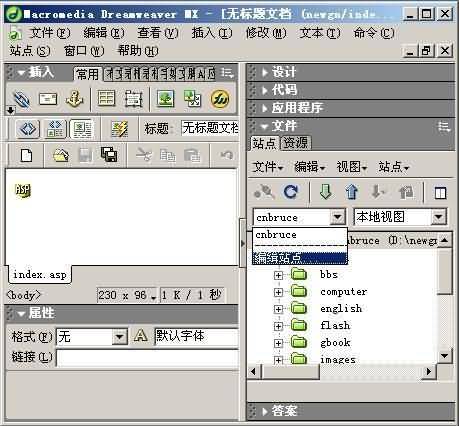The image size is (459, 426).
Task: Select cnbruce in the open site list
Action: pos(300,235)
